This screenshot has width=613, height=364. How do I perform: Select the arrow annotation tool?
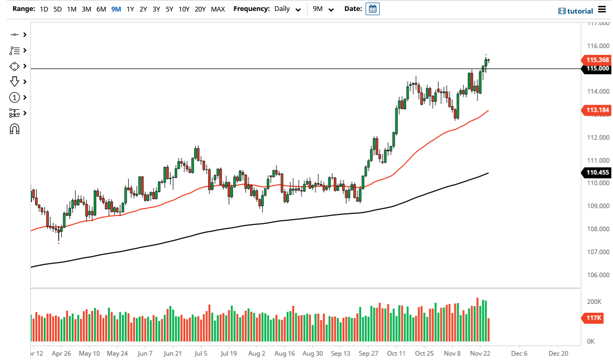click(15, 82)
